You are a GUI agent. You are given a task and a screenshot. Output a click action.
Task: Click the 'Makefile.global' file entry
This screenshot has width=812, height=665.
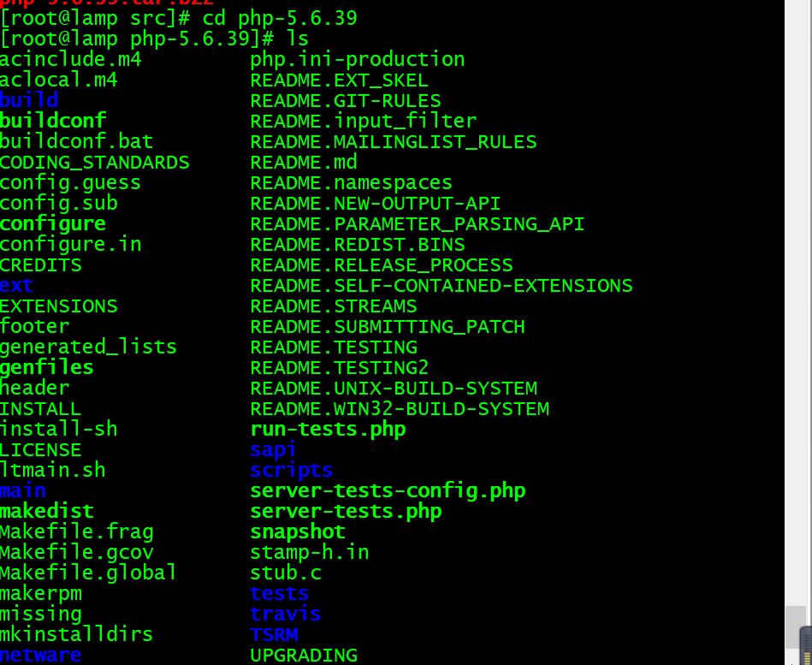(x=88, y=573)
